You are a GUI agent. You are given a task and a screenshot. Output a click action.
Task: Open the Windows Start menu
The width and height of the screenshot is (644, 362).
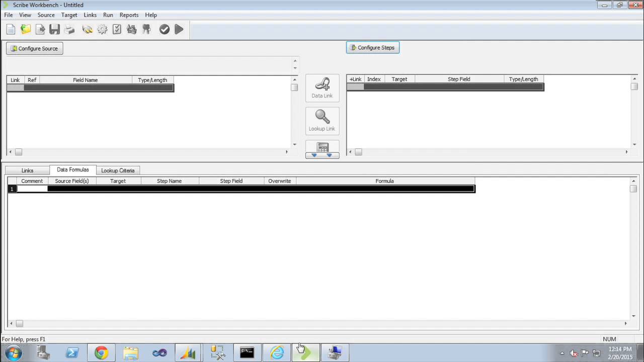13,353
